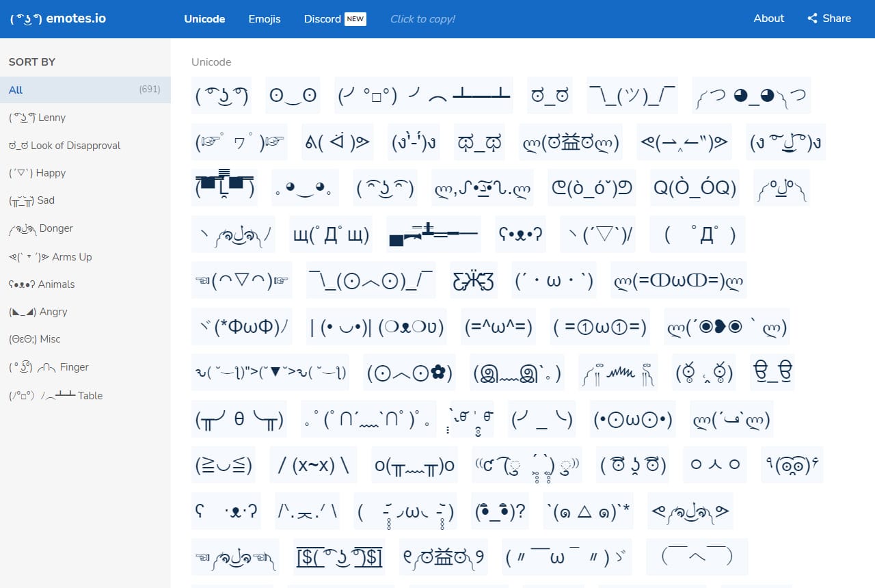Select the Table flip category
The width and height of the screenshot is (875, 588).
coord(58,395)
